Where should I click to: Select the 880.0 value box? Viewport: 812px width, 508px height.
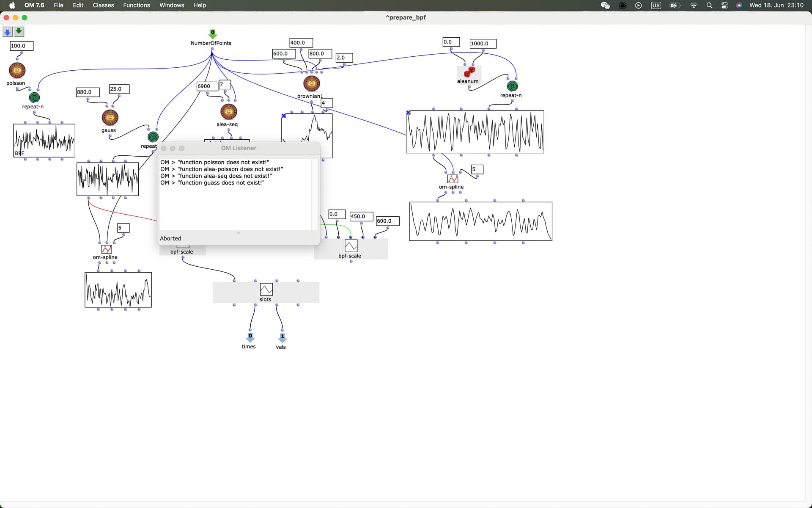[88, 92]
